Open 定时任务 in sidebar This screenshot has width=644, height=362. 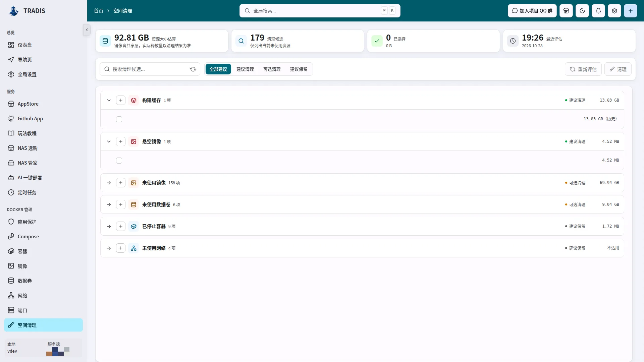point(43,192)
